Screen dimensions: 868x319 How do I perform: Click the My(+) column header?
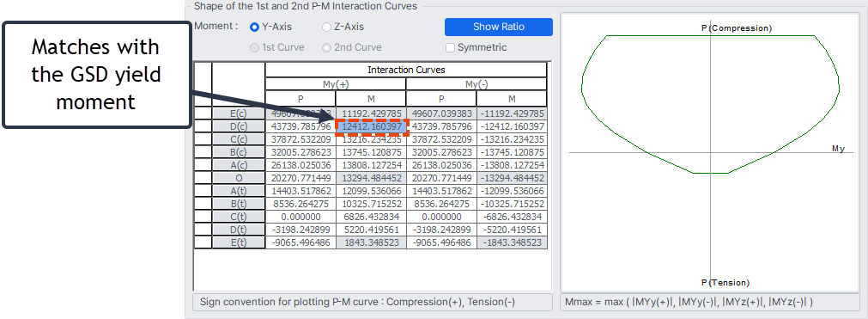click(x=336, y=84)
